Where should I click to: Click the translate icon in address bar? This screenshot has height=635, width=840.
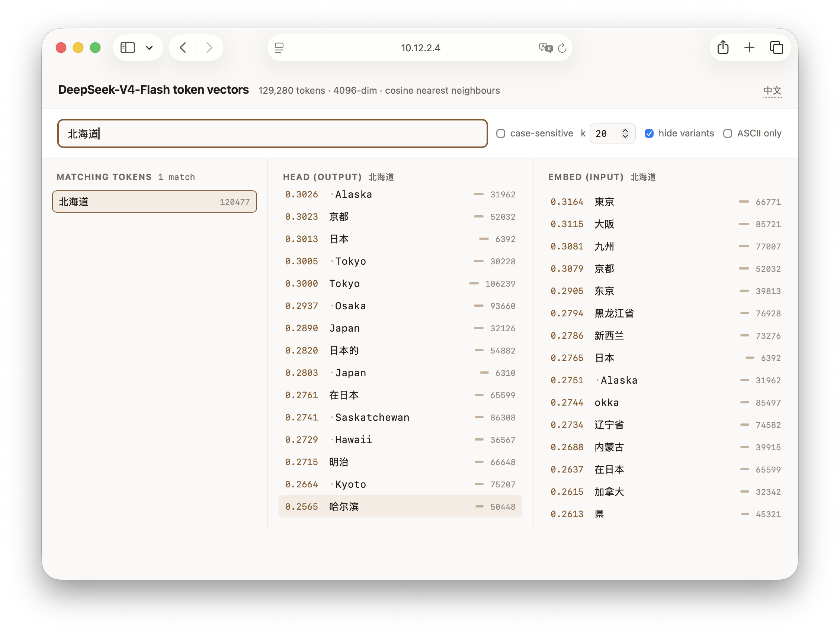click(545, 48)
